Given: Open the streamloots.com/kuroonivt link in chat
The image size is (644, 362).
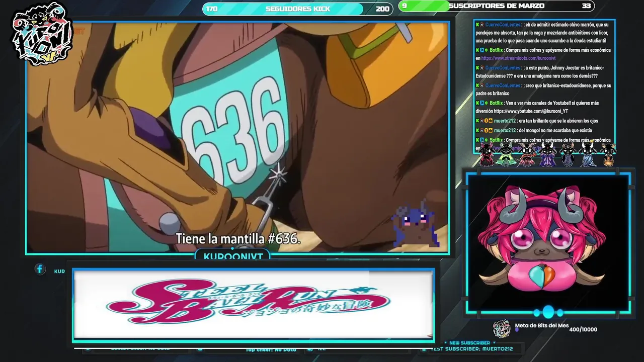Looking at the screenshot, I should pos(518,58).
